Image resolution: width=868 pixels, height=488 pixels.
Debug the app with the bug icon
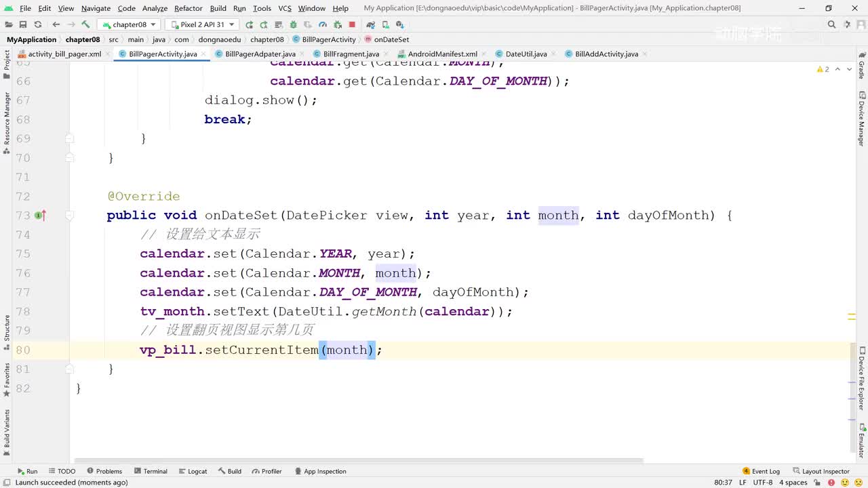294,24
